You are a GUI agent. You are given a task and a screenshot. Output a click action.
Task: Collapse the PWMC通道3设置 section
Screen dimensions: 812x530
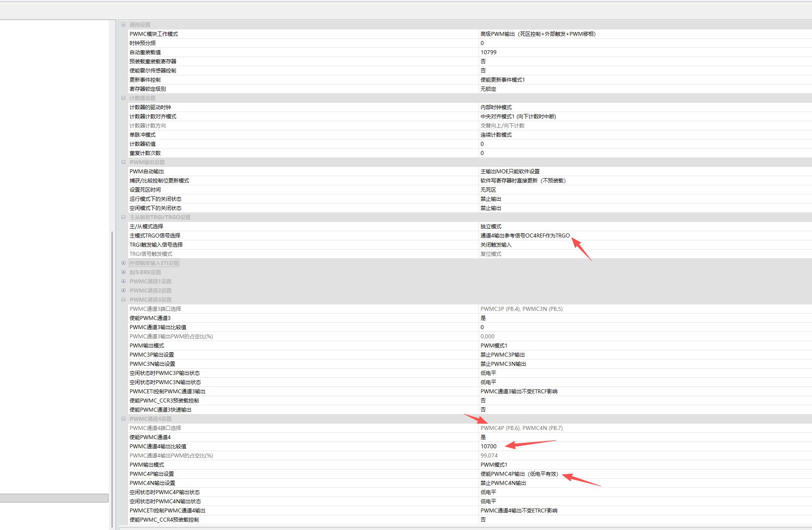point(124,300)
